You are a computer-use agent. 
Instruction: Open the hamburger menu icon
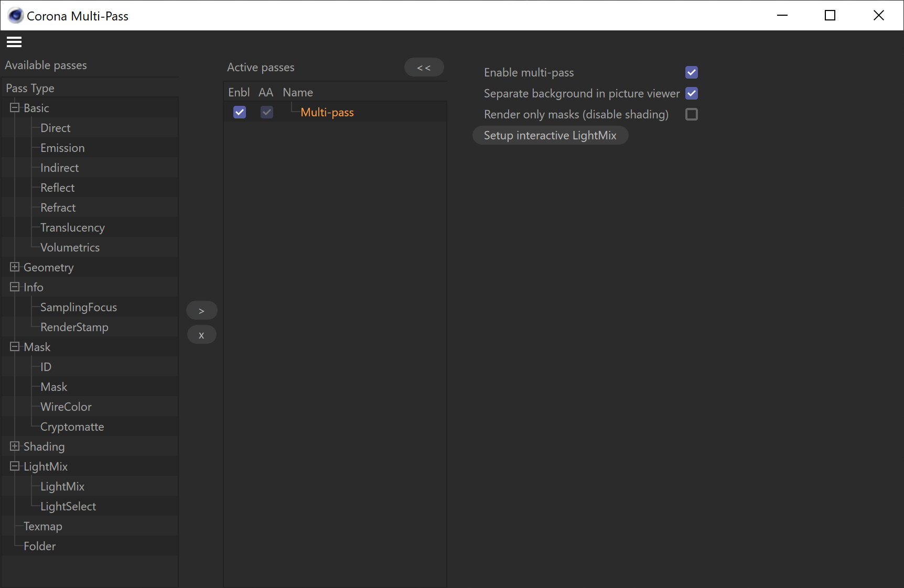tap(14, 42)
